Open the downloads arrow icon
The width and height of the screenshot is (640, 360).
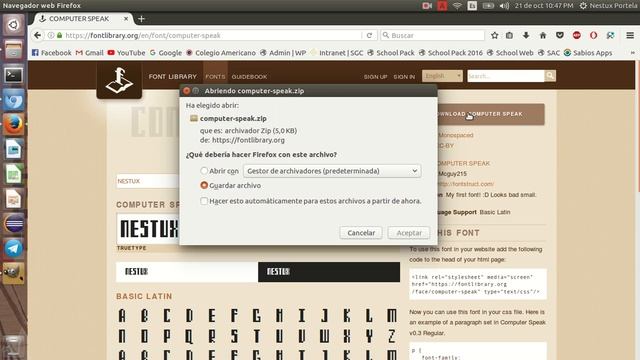[526, 36]
